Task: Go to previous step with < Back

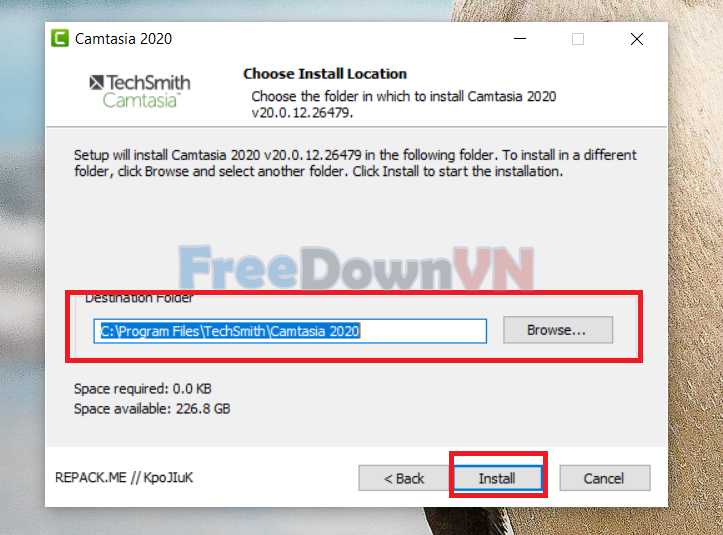Action: (x=403, y=478)
